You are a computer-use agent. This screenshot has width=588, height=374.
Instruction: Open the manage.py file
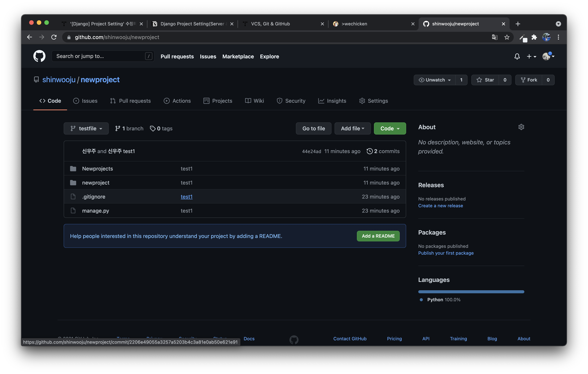coord(95,210)
